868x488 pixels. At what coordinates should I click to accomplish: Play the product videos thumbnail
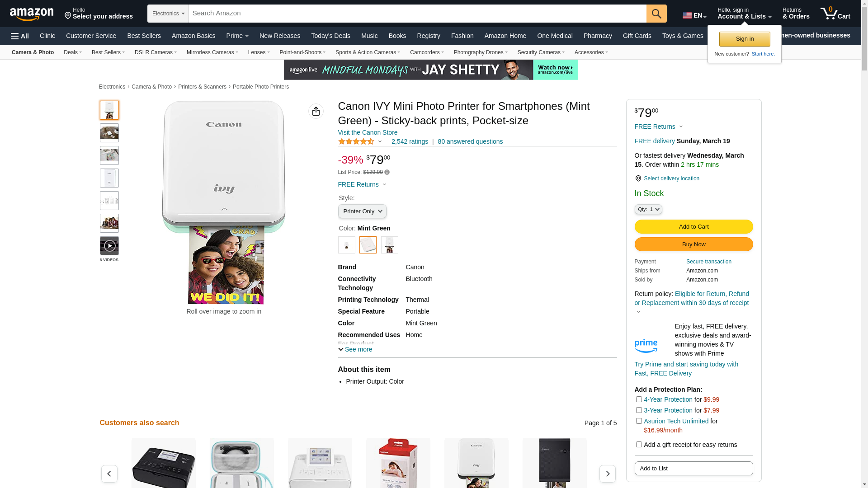[x=109, y=246]
